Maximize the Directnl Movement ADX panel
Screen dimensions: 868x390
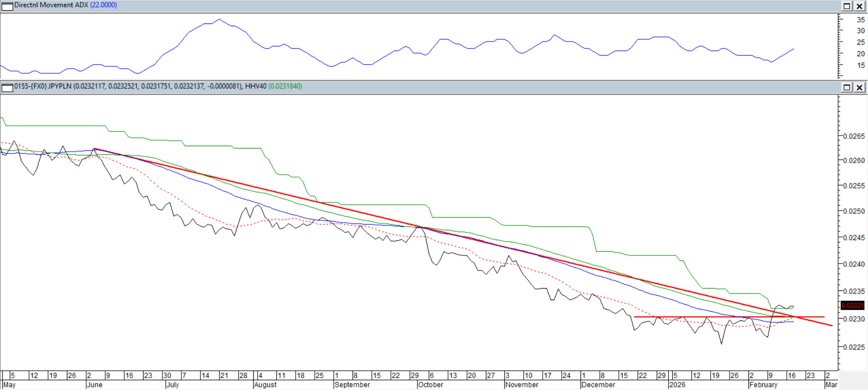coord(847,6)
